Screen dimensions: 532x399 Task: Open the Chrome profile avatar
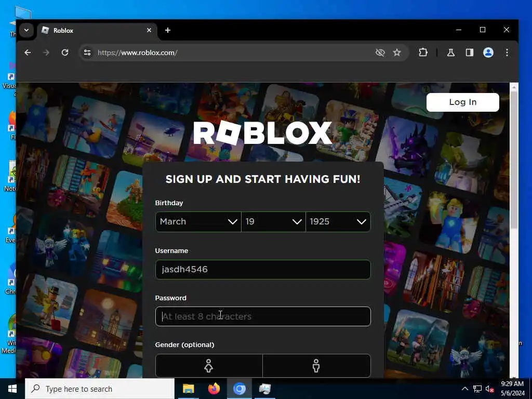[488, 52]
